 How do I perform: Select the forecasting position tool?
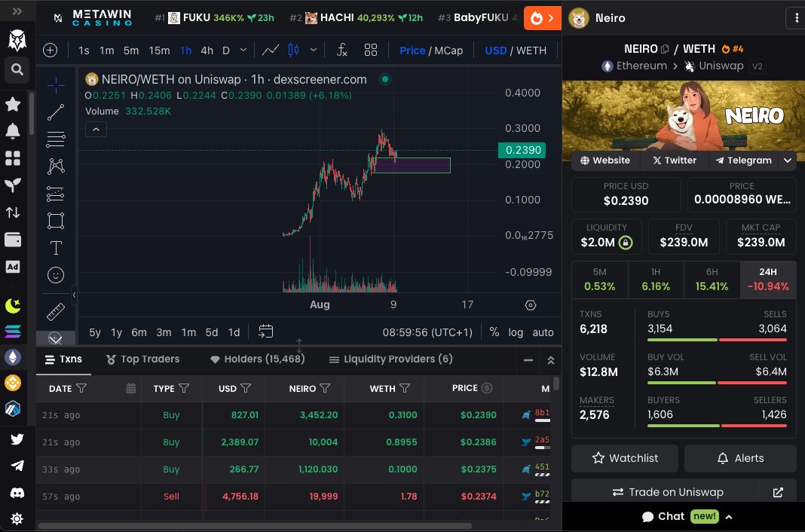tap(56, 194)
